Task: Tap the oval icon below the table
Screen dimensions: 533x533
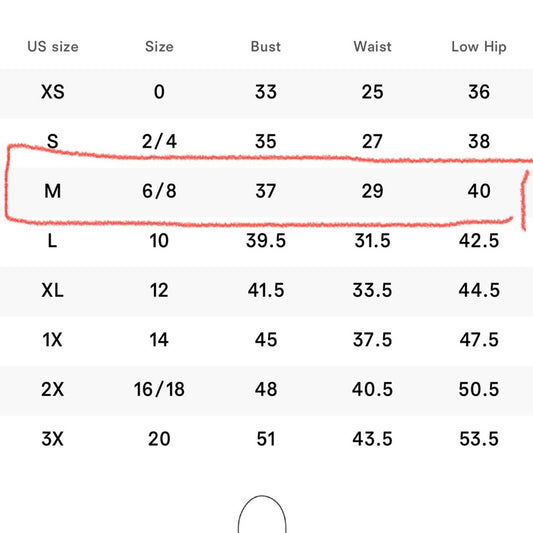Action: tap(262, 514)
